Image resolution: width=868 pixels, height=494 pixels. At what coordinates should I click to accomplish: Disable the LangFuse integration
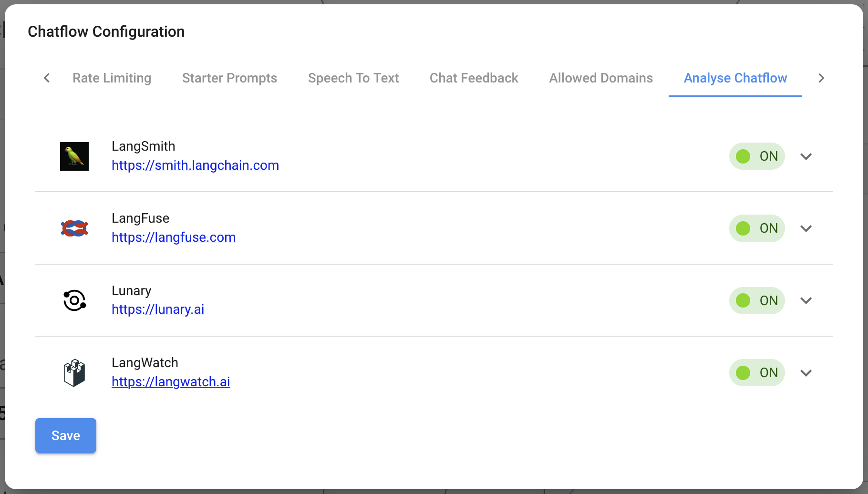[757, 228]
